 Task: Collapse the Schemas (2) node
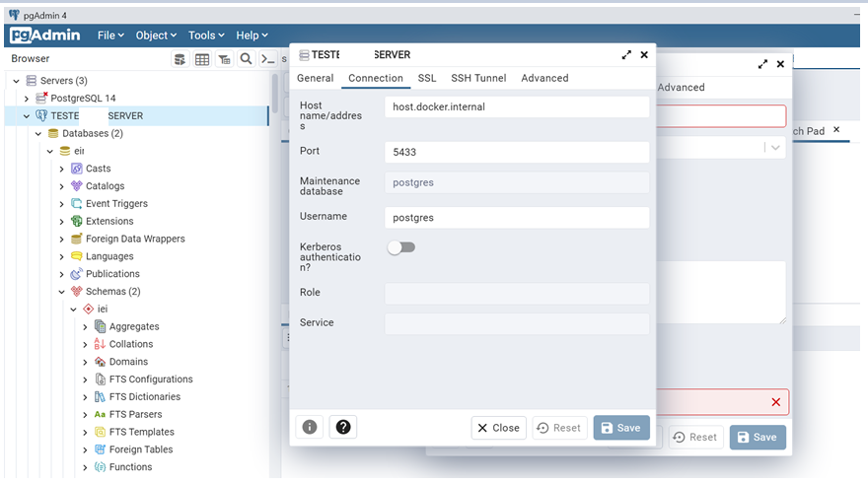pos(61,292)
